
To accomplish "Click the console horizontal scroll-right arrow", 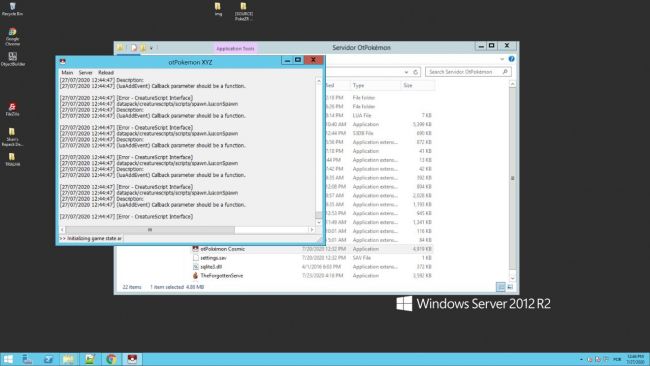I will (312, 230).
